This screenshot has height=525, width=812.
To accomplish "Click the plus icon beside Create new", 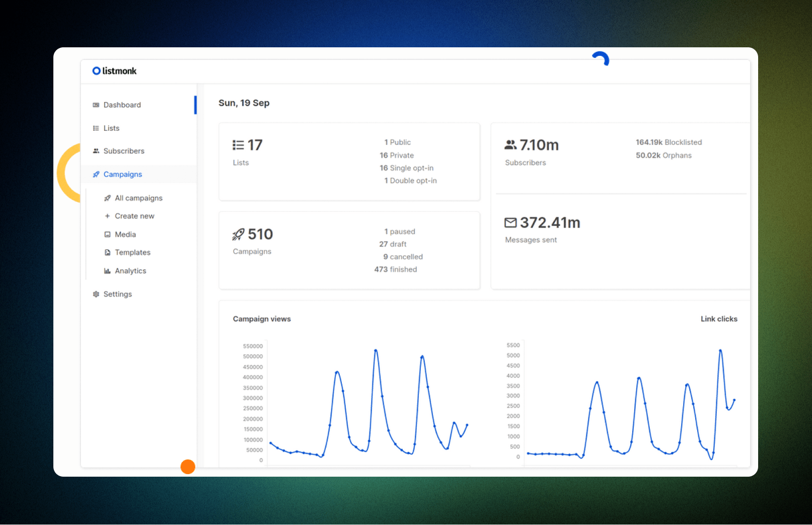I will (x=107, y=216).
